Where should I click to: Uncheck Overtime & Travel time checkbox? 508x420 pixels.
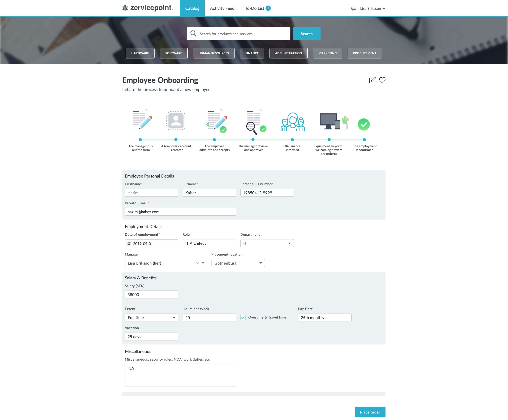click(243, 318)
